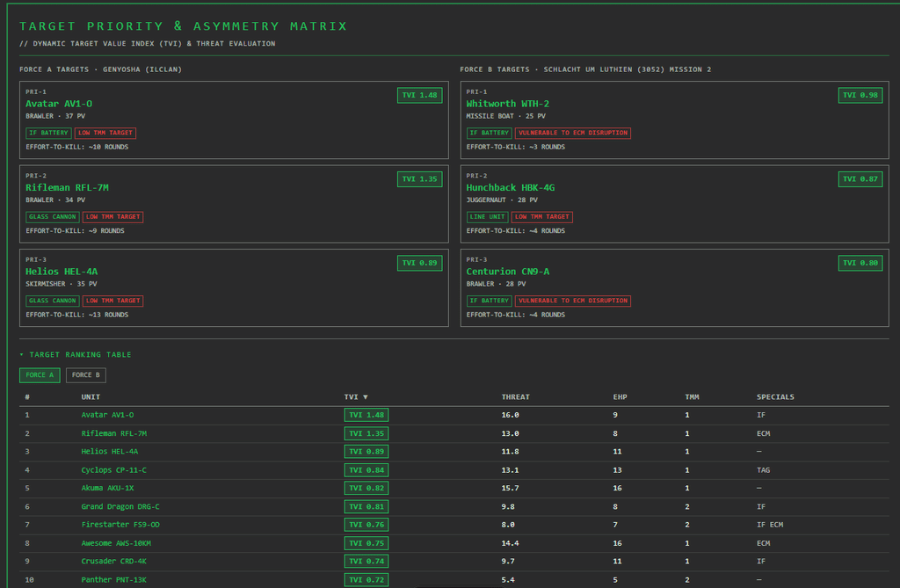Click GLASS CANNON tag on Helios card
Viewport: 900px width, 588px height.
click(x=52, y=301)
